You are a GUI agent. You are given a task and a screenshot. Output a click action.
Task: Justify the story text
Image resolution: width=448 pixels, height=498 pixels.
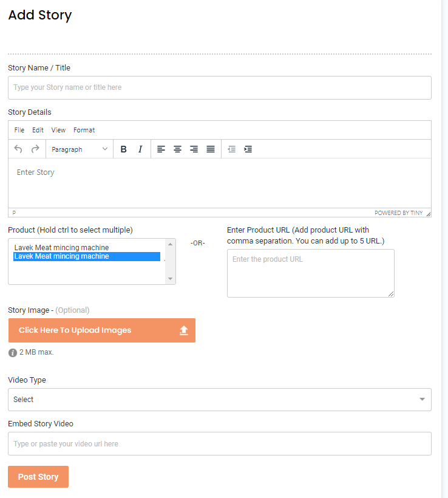click(x=211, y=149)
